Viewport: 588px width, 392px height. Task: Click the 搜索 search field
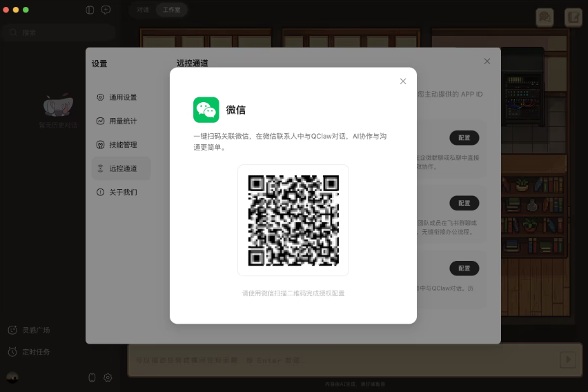pos(59,32)
